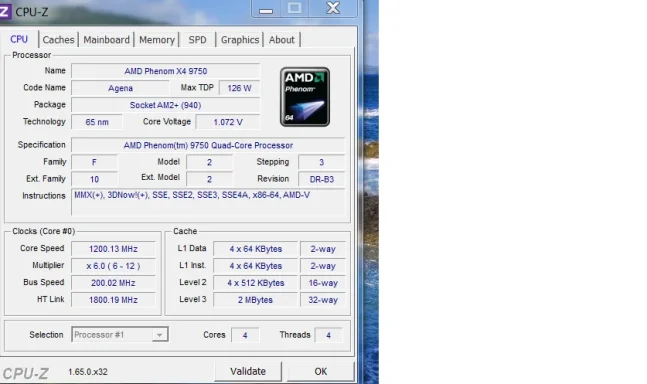Click the Package value Socket AM2+ (940)
The height and width of the screenshot is (384, 647).
click(165, 105)
